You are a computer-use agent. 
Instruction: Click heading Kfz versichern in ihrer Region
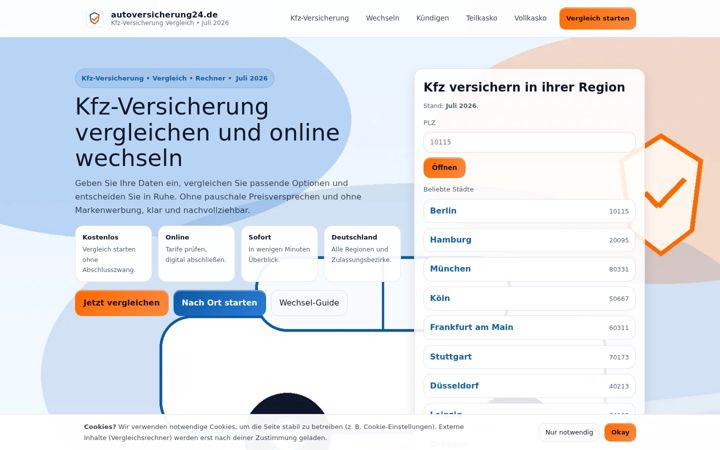tap(524, 87)
